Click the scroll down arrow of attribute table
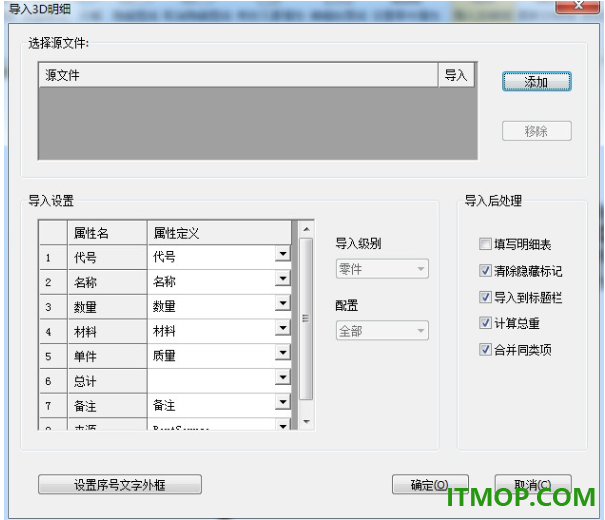 click(306, 422)
